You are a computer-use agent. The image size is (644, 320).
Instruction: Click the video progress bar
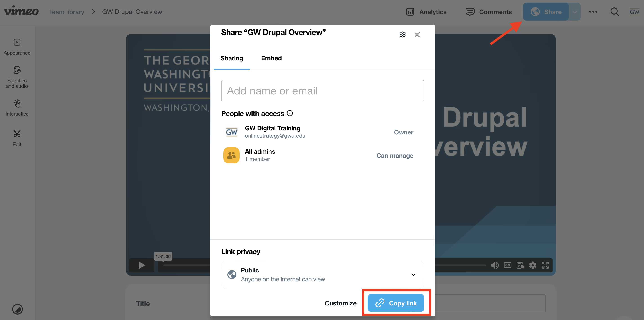pyautogui.click(x=324, y=265)
